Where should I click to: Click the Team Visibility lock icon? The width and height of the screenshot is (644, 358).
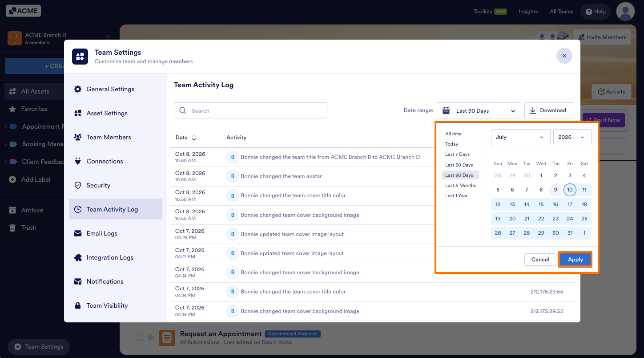[x=78, y=305]
